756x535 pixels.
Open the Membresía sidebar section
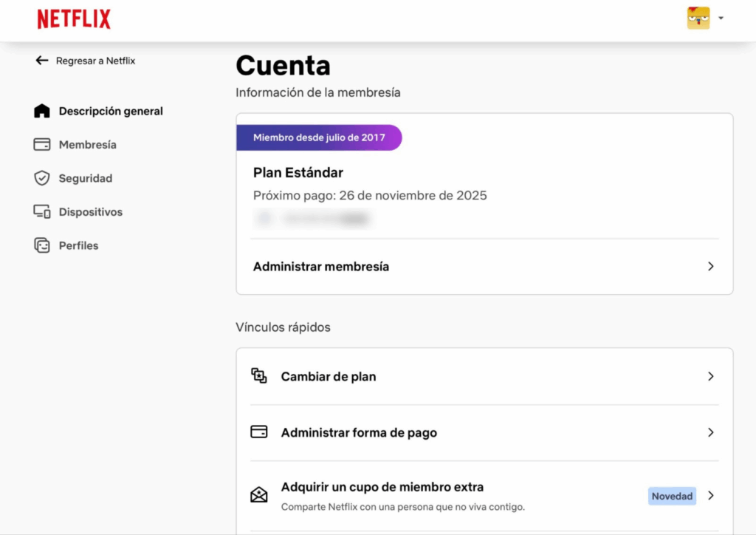click(87, 145)
